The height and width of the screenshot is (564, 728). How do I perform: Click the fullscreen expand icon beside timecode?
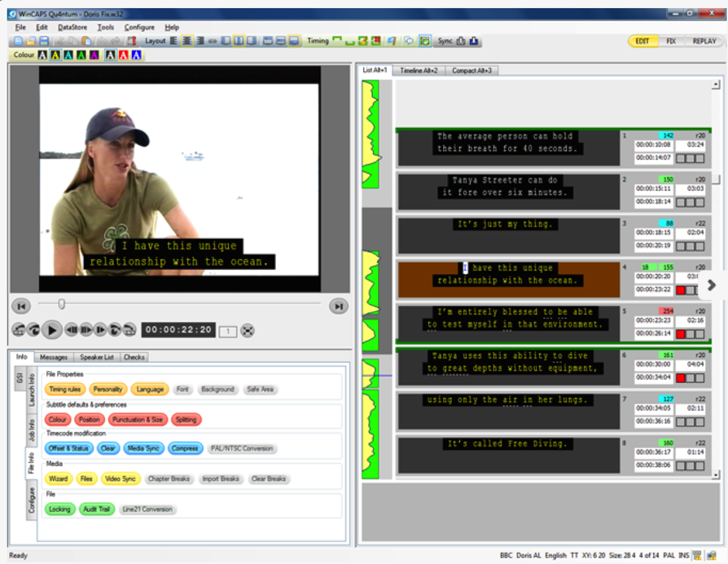pos(248,330)
